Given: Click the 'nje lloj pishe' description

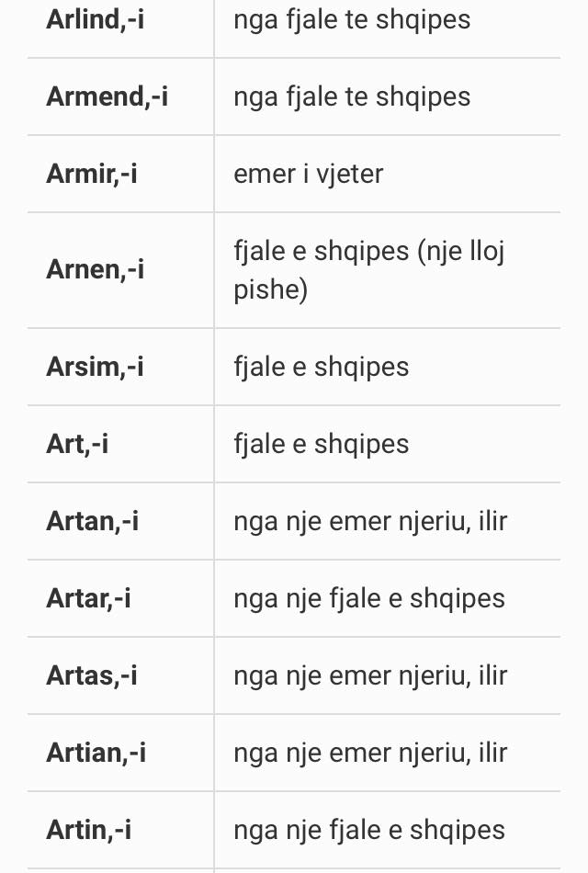Looking at the screenshot, I should 369,270.
